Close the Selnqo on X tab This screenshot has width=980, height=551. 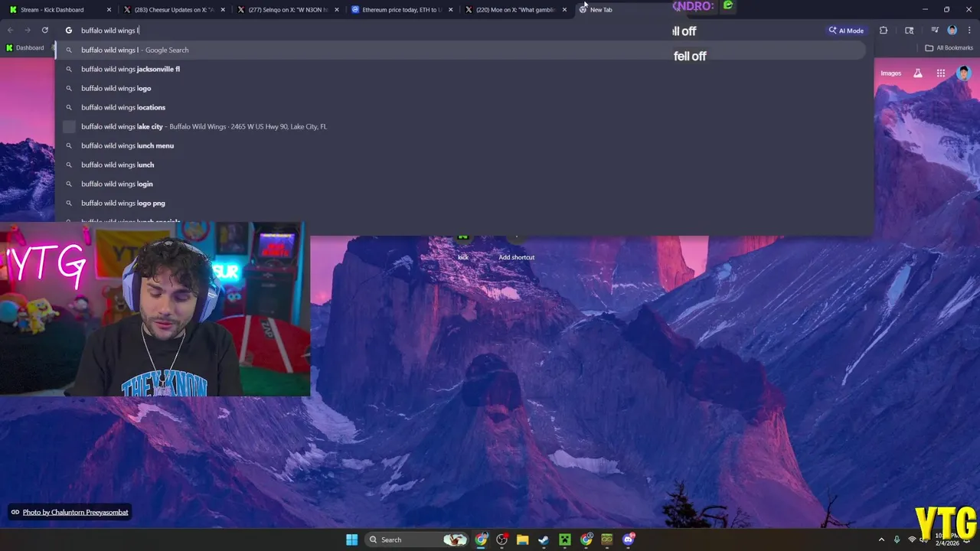pyautogui.click(x=337, y=10)
